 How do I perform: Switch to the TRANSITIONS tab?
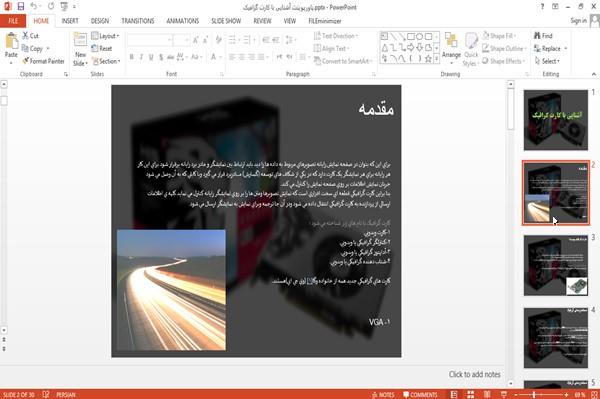click(138, 21)
